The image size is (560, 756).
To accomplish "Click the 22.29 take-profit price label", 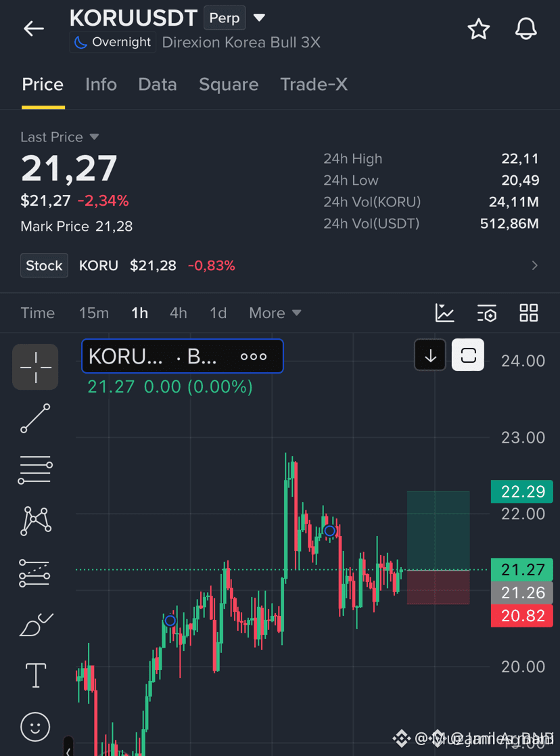I will [522, 492].
